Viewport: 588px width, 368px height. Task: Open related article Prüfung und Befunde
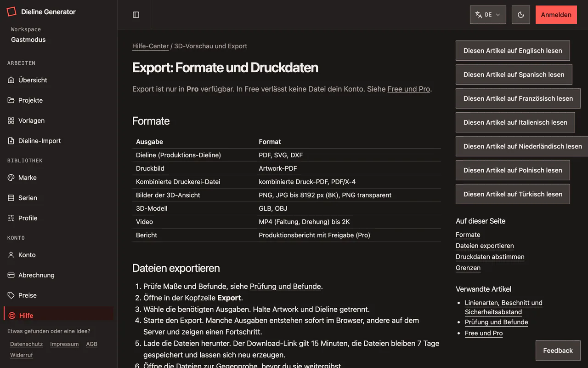tap(496, 322)
